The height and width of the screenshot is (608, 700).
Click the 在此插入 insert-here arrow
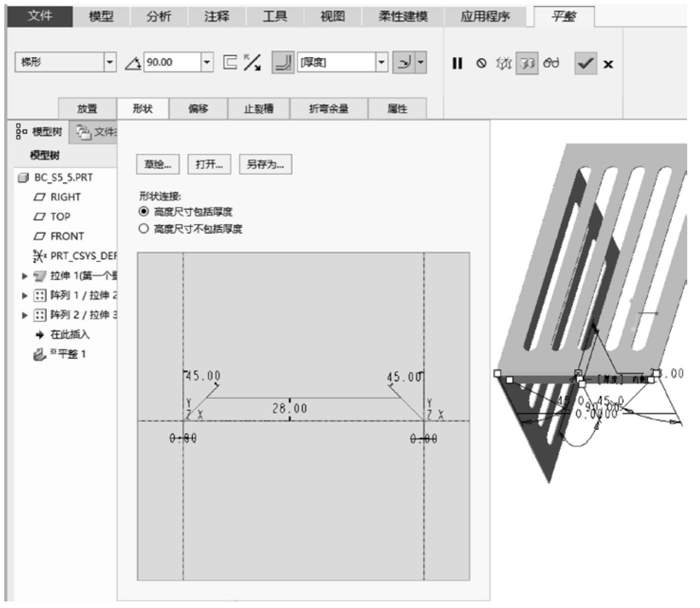[40, 335]
